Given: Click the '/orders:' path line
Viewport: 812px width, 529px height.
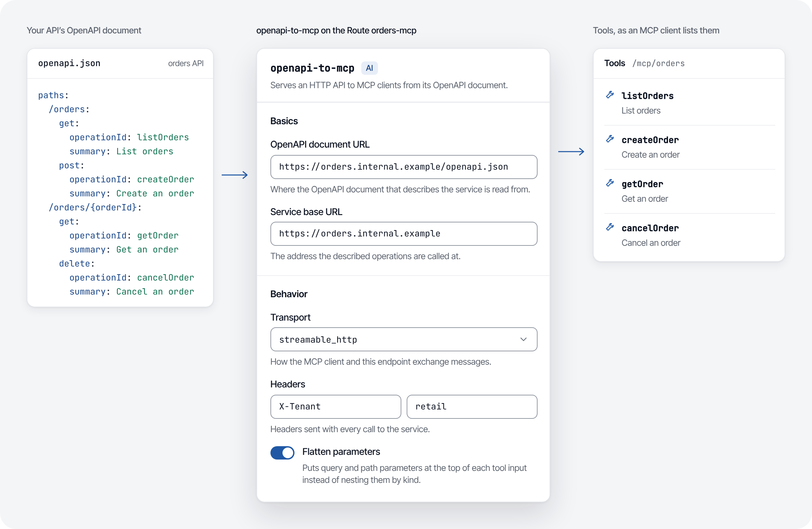Looking at the screenshot, I should [x=69, y=109].
